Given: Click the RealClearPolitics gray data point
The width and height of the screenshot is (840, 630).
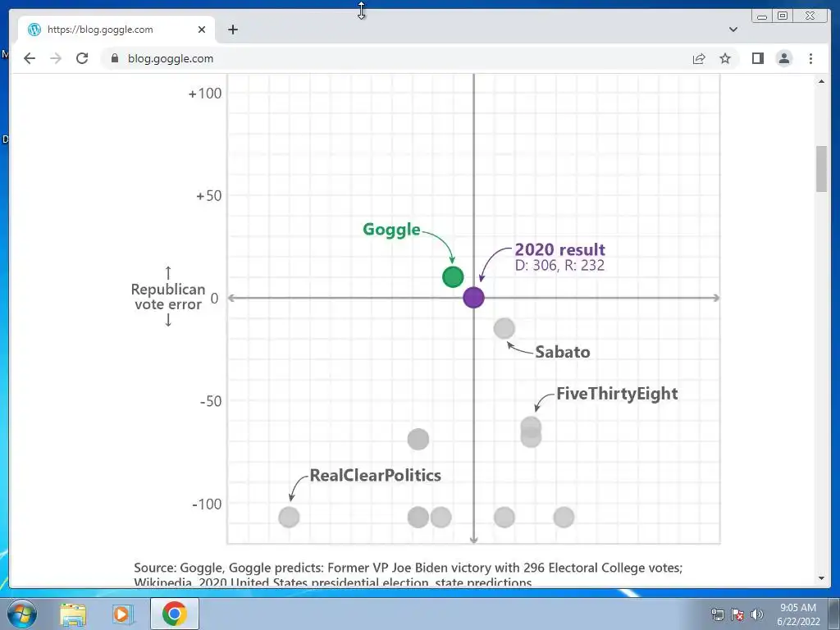Looking at the screenshot, I should 289,517.
